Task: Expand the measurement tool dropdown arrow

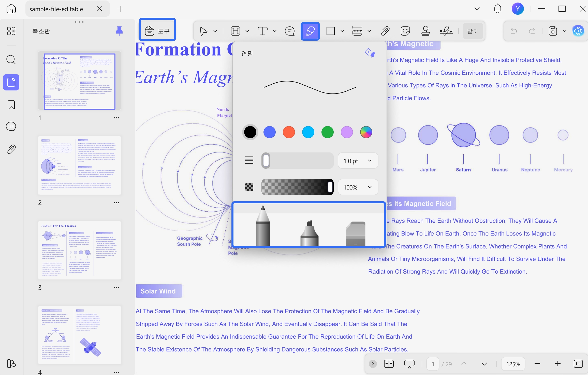Action: coord(369,31)
